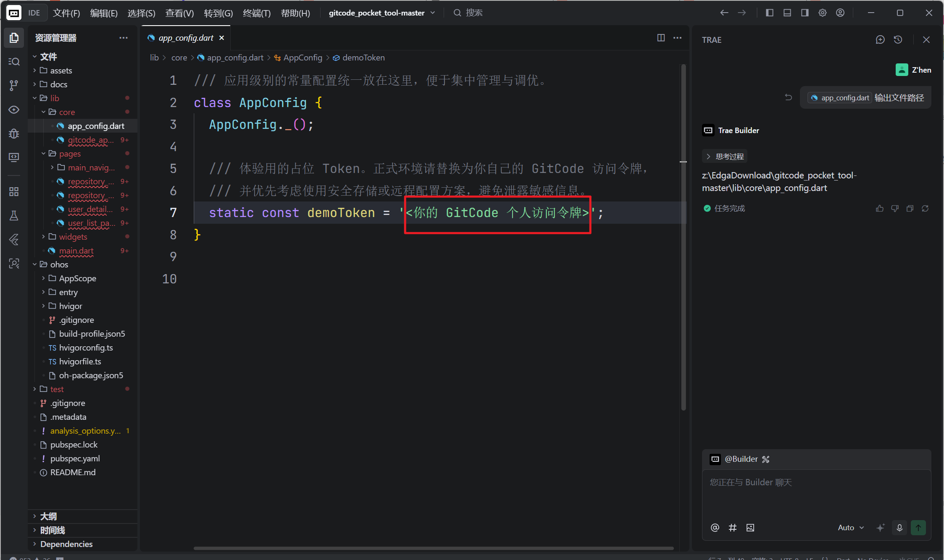
Task: Click the microphone voice input icon
Action: coord(899,528)
